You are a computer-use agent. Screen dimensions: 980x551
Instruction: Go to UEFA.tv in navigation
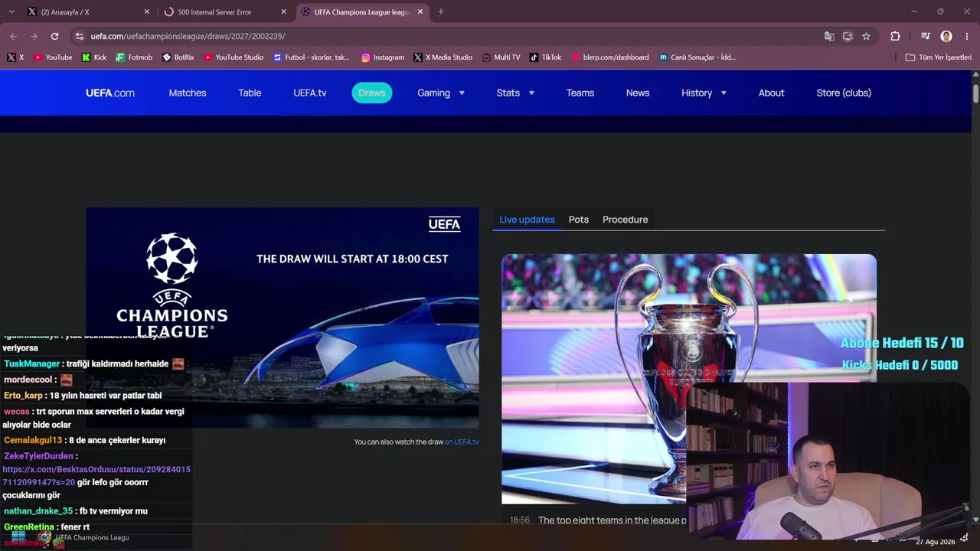point(310,93)
